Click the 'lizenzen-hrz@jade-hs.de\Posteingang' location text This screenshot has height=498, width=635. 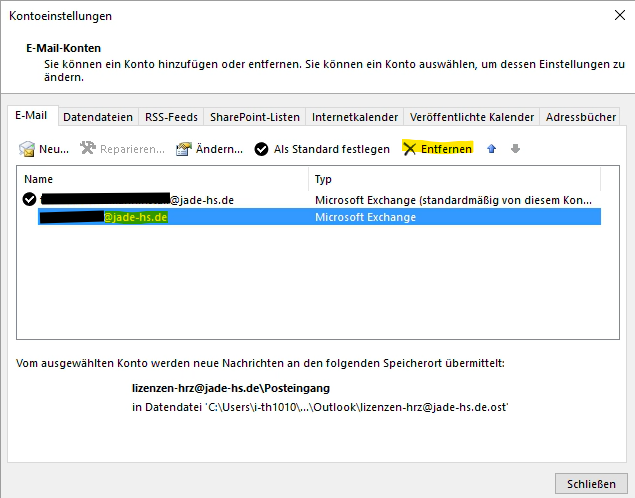point(231,388)
